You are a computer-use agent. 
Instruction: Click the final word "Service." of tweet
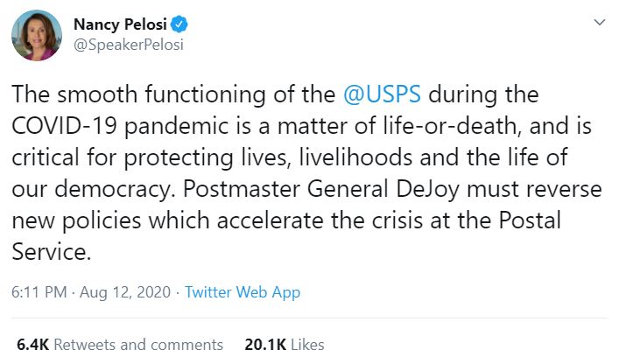[51, 252]
